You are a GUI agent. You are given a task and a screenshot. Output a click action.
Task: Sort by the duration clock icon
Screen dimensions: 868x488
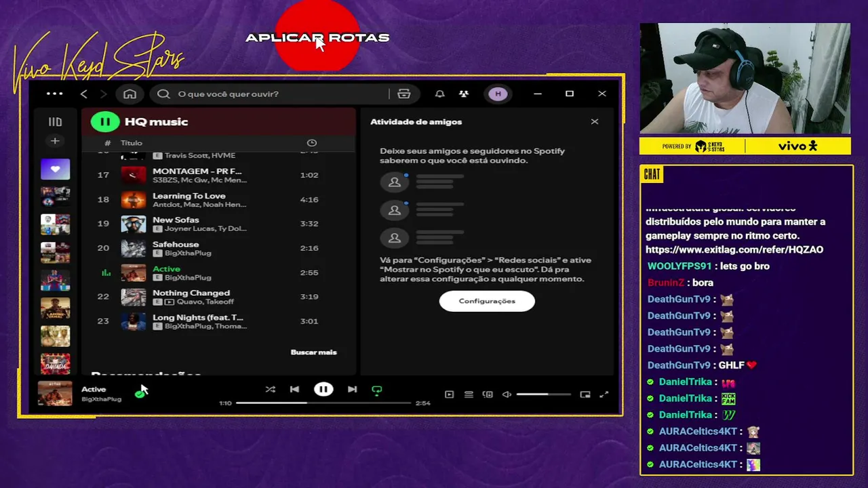click(x=312, y=143)
